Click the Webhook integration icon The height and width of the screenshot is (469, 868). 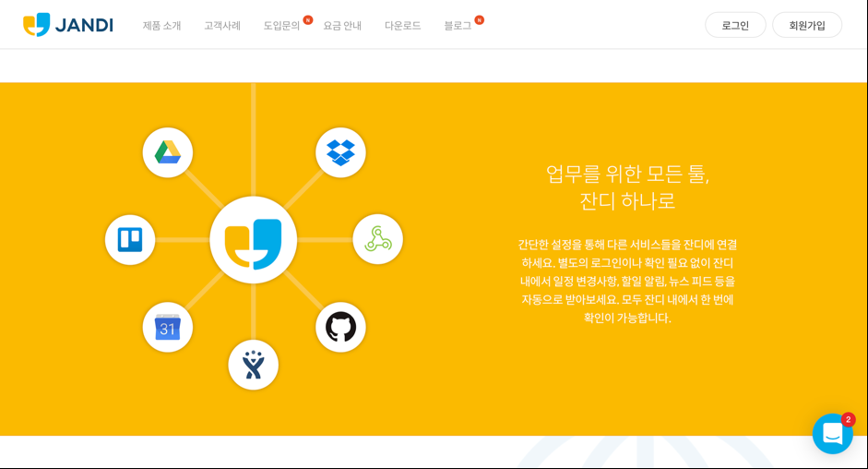(x=377, y=239)
